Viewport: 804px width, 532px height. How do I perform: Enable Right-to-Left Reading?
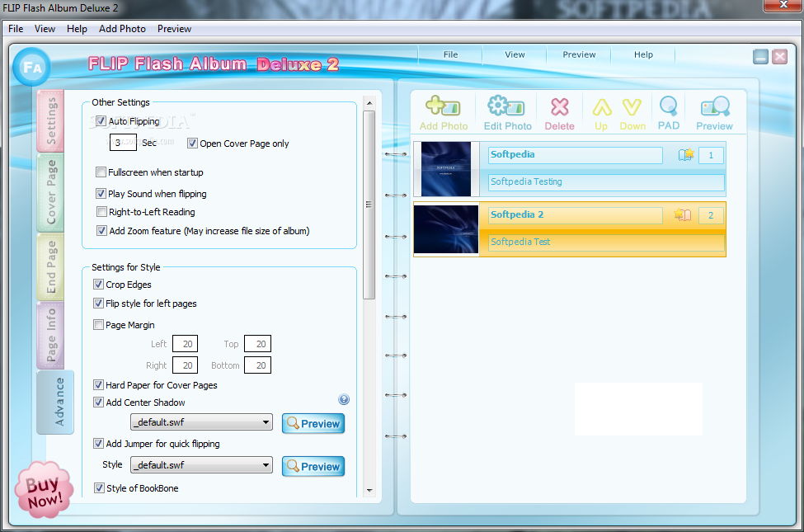[x=101, y=211]
